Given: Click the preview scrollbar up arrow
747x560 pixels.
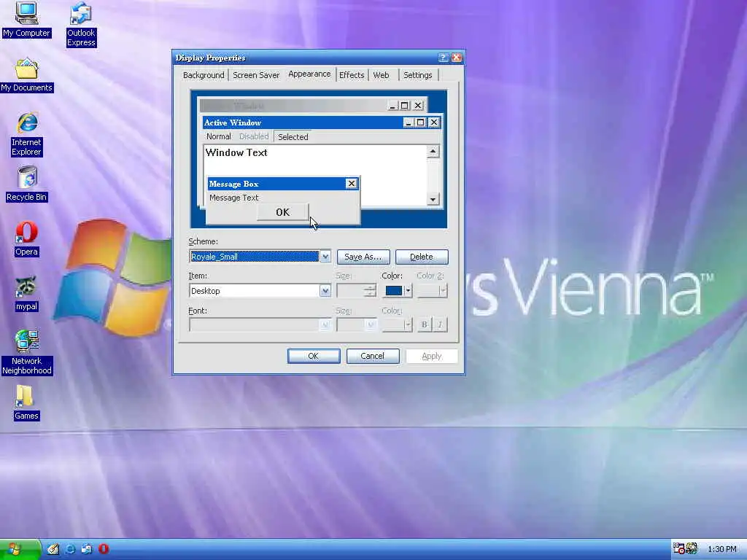Looking at the screenshot, I should point(433,152).
